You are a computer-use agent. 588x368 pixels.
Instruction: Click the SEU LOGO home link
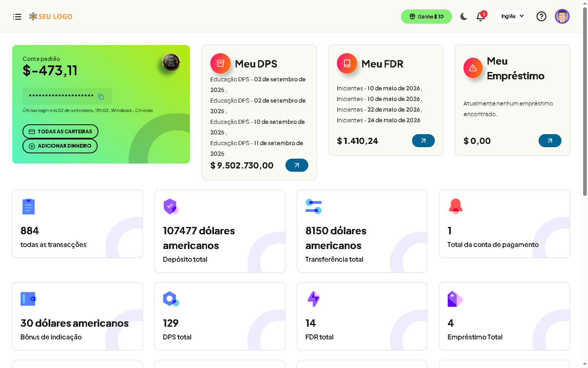[51, 17]
